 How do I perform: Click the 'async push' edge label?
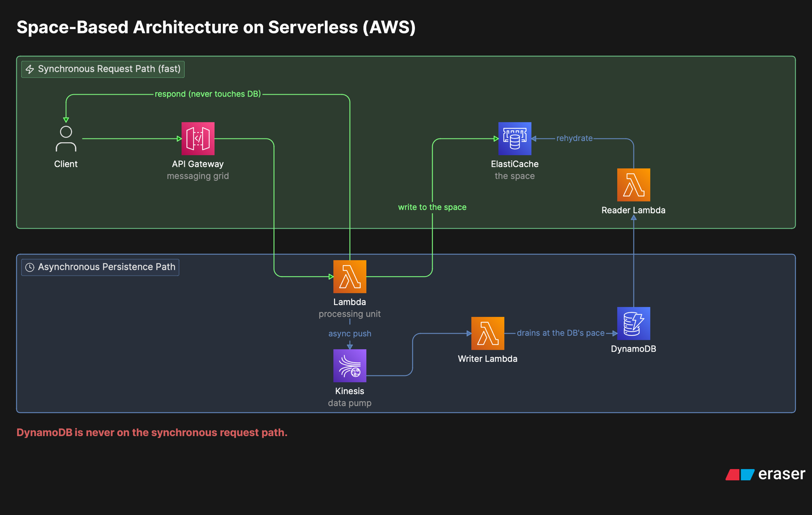(x=350, y=333)
